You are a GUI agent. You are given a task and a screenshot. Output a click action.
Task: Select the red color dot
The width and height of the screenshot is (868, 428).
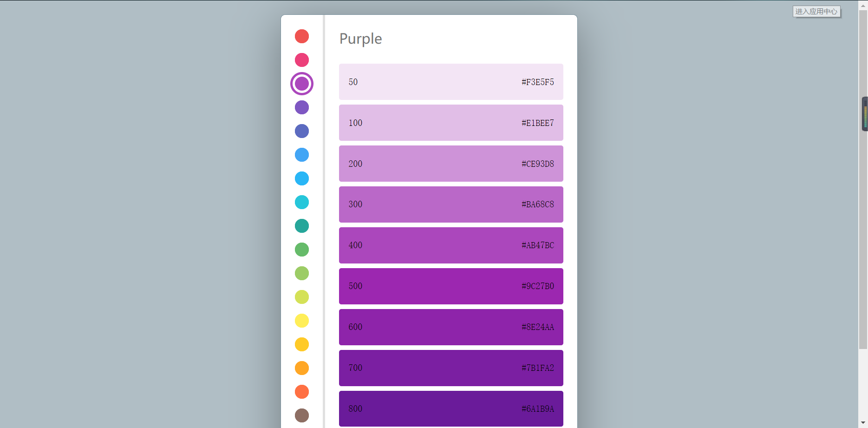[x=302, y=36]
